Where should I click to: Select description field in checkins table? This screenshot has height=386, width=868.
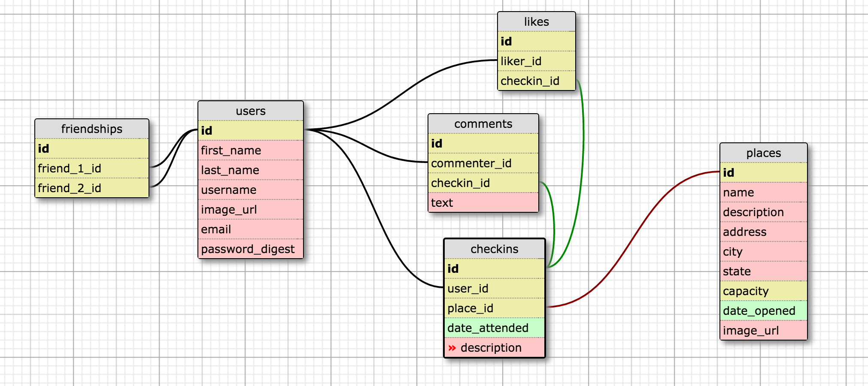[495, 347]
